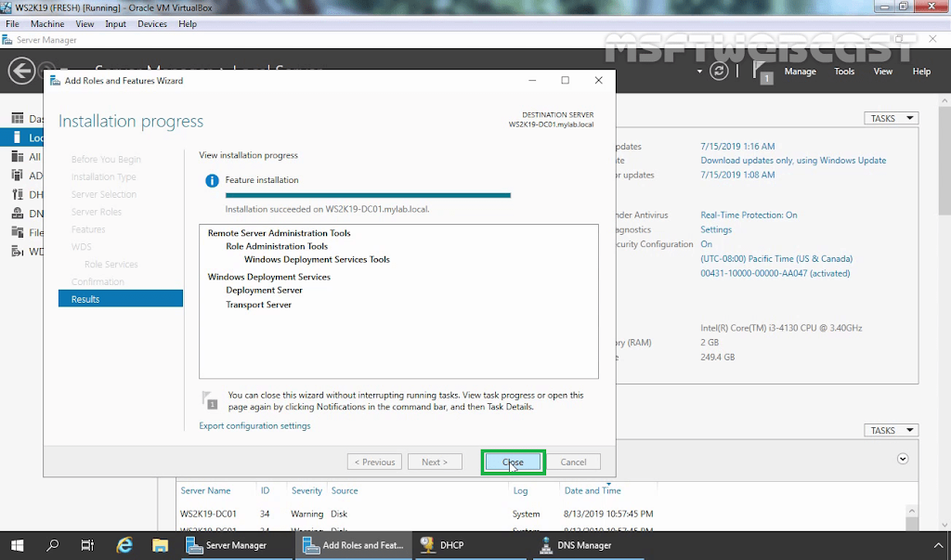Click the installation progress bar

[x=368, y=195]
